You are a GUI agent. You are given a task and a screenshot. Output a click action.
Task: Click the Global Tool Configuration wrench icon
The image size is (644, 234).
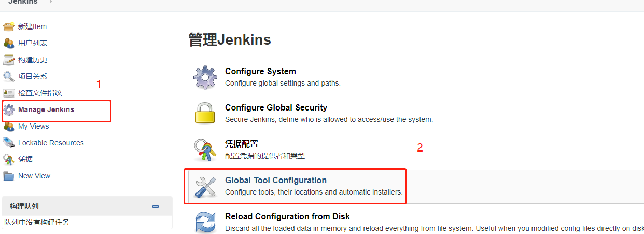pyautogui.click(x=205, y=186)
